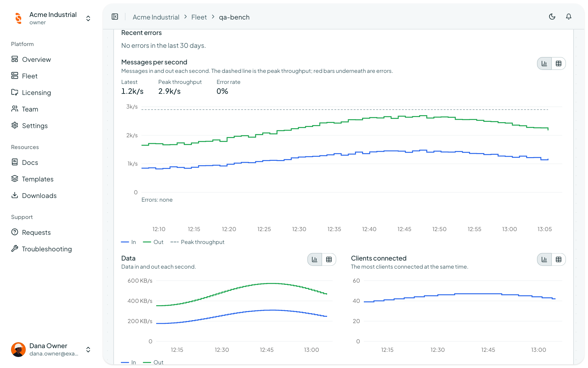This screenshot has height=368, width=588.
Task: Click the Templates layers icon
Action: coord(15,179)
